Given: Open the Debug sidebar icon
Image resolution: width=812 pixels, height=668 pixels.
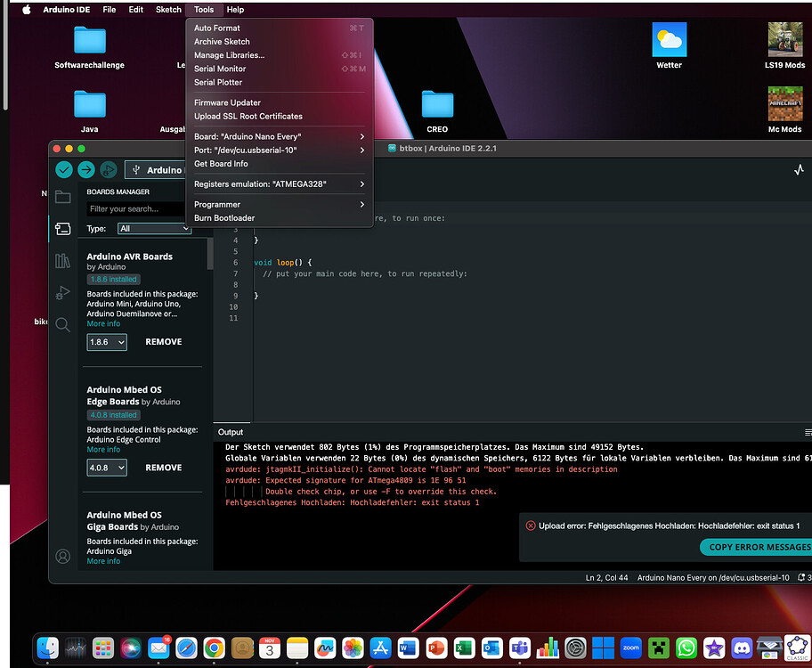Looking at the screenshot, I should 62,293.
